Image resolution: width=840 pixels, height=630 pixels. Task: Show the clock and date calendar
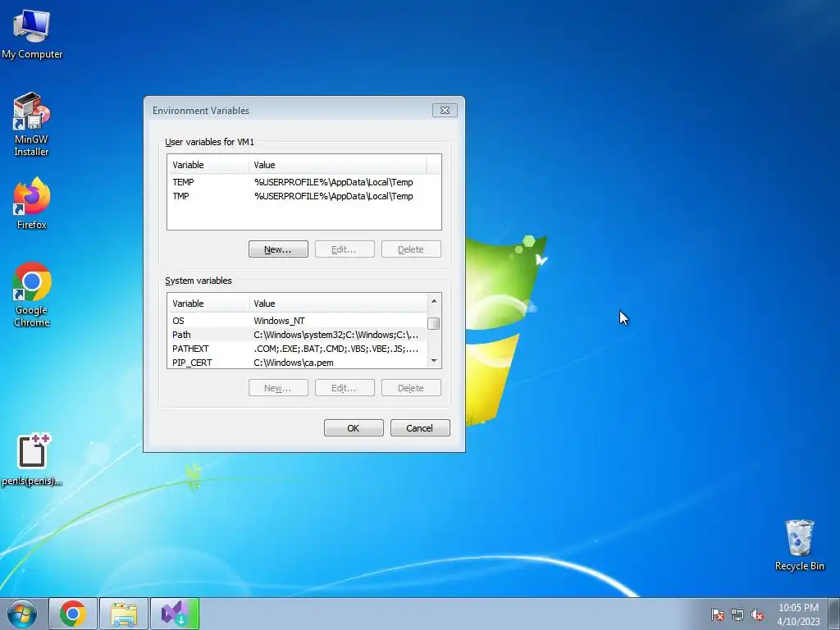pos(798,614)
